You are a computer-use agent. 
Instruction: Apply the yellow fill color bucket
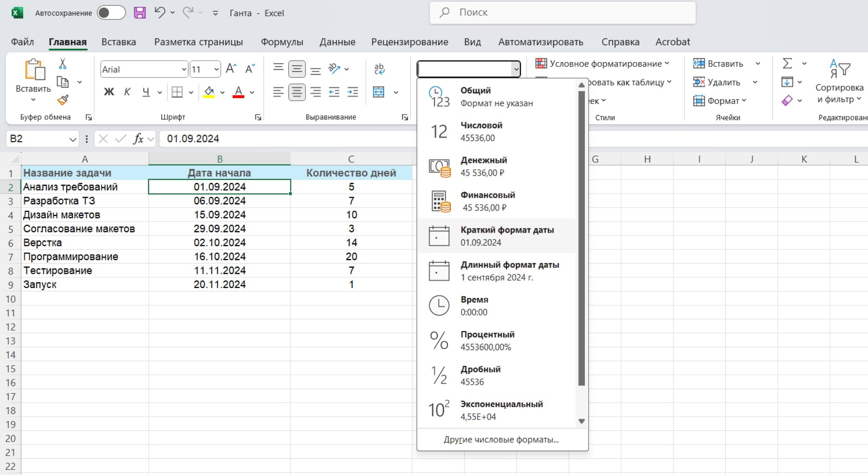pyautogui.click(x=209, y=92)
